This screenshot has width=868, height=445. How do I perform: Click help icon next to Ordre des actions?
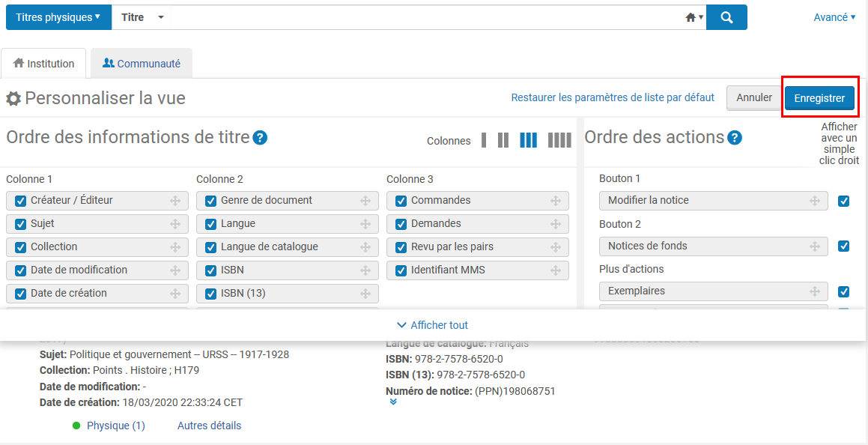(x=735, y=138)
